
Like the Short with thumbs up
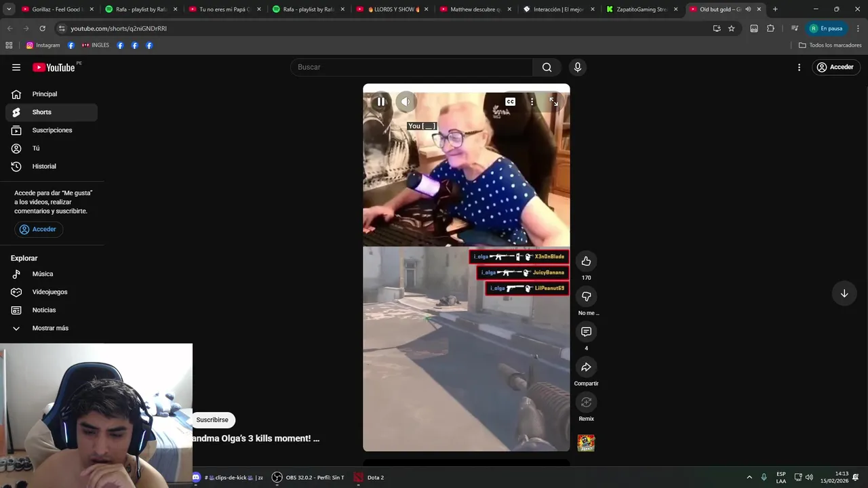coord(586,261)
